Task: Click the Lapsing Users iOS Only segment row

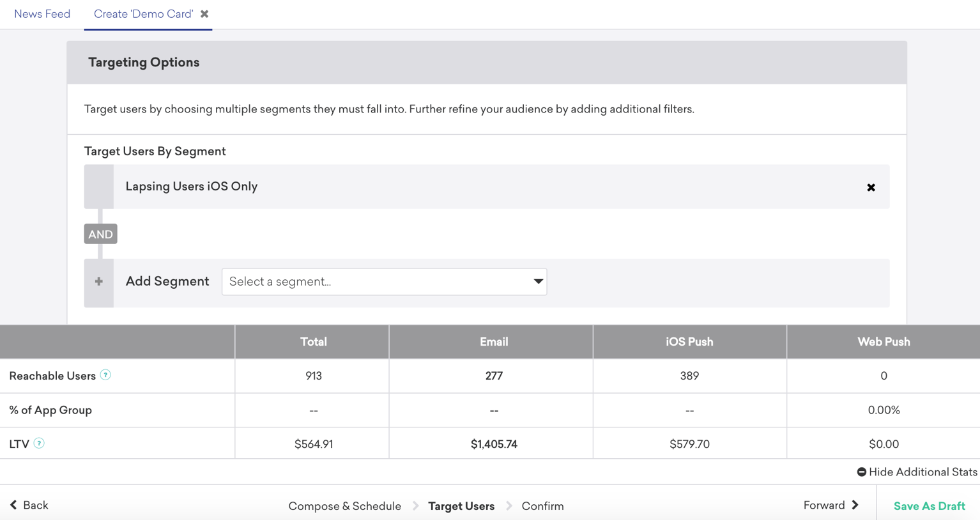Action: 487,187
